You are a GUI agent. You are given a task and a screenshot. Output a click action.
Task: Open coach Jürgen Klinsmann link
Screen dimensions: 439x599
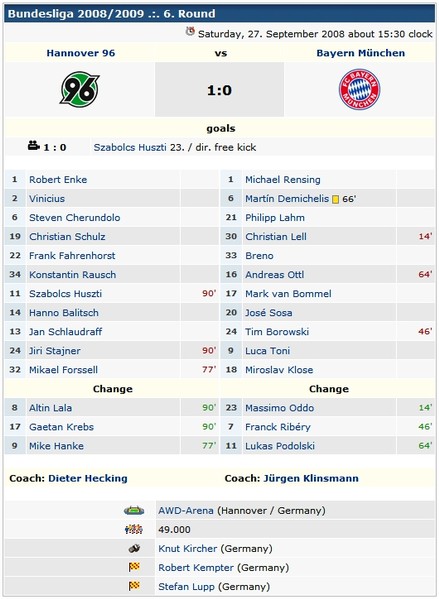[311, 478]
